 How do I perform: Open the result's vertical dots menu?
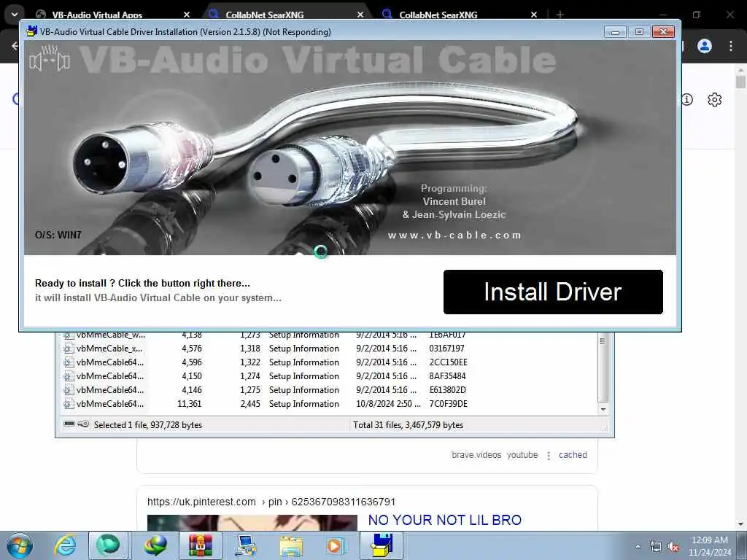[549, 456]
